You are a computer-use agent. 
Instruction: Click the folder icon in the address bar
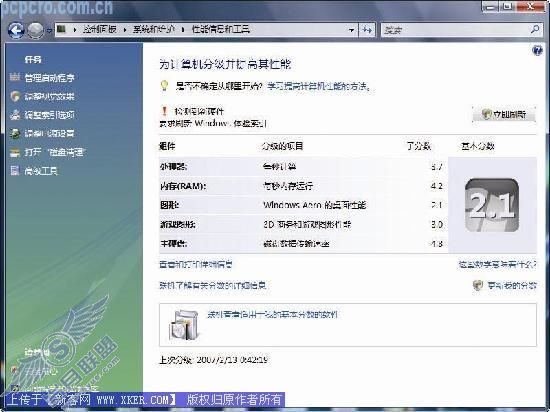tap(61, 29)
